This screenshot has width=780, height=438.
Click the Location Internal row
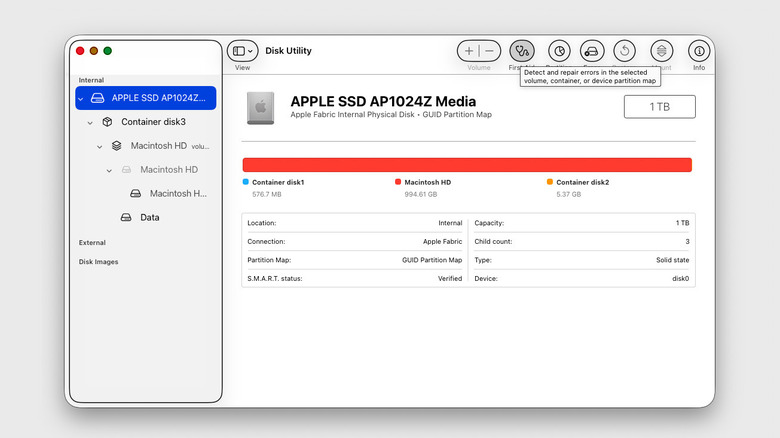coord(355,223)
